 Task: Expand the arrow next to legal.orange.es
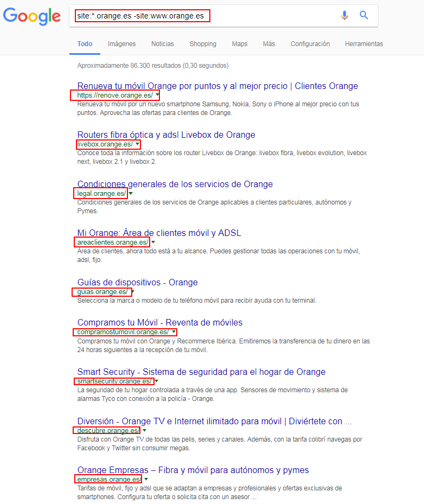tap(131, 194)
